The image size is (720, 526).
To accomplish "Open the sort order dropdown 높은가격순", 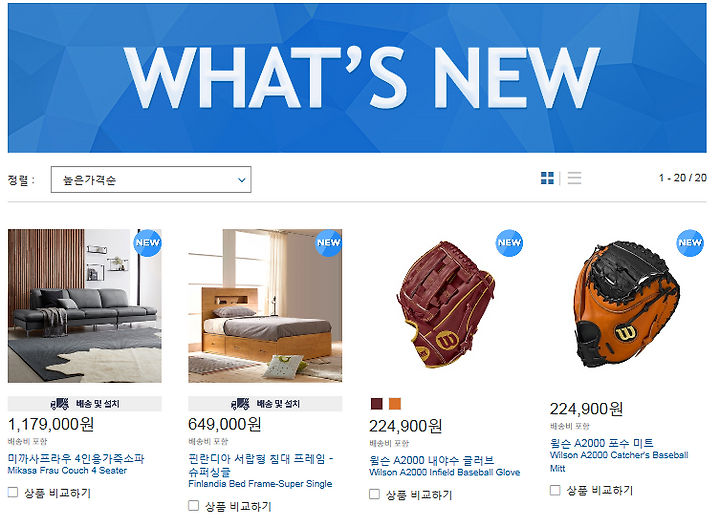I will click(x=151, y=179).
